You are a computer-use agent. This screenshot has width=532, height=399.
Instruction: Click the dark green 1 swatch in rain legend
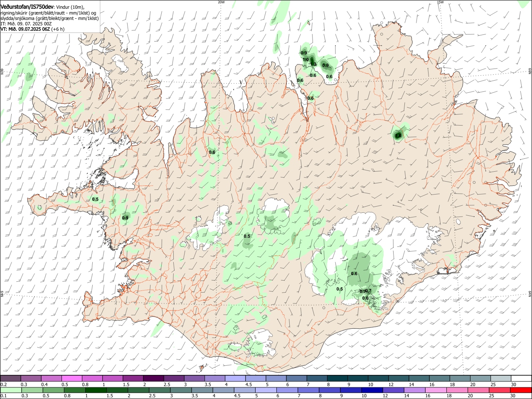click(x=96, y=390)
